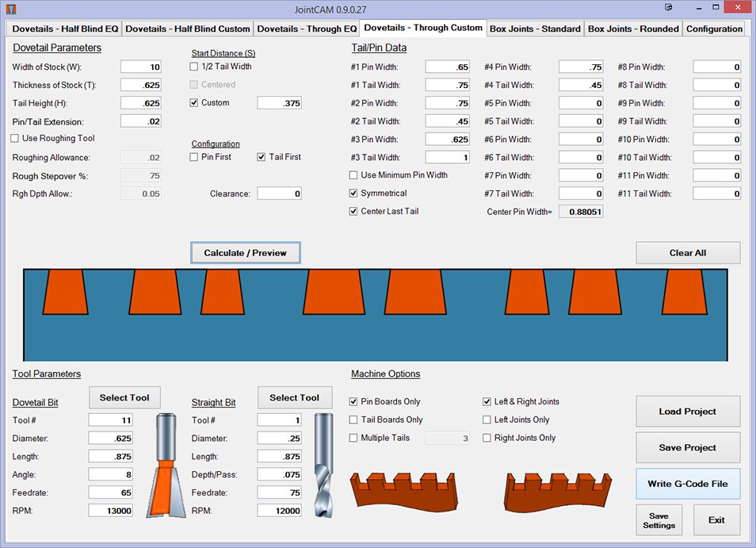The height and width of the screenshot is (548, 756).
Task: Click the straight bit illustration
Action: 323,466
